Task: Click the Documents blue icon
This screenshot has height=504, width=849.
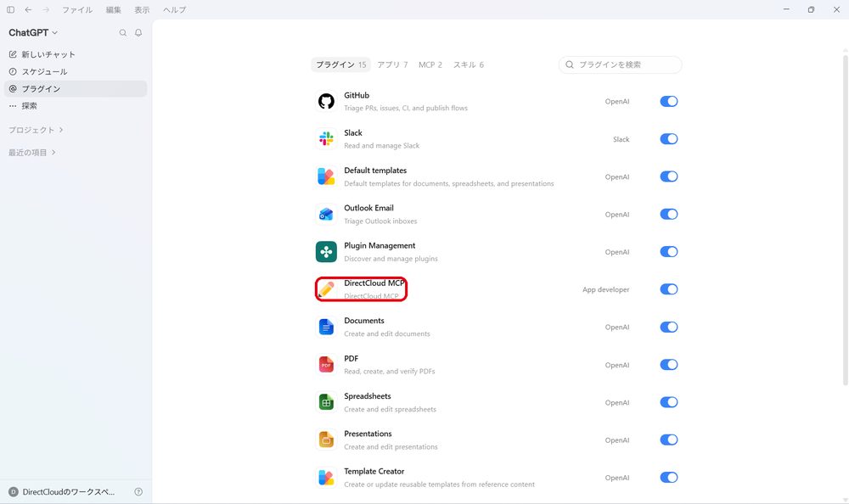Action: tap(326, 327)
